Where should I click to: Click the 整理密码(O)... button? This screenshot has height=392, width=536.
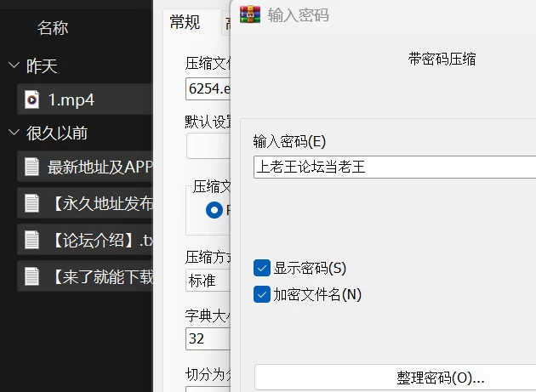tap(395, 378)
